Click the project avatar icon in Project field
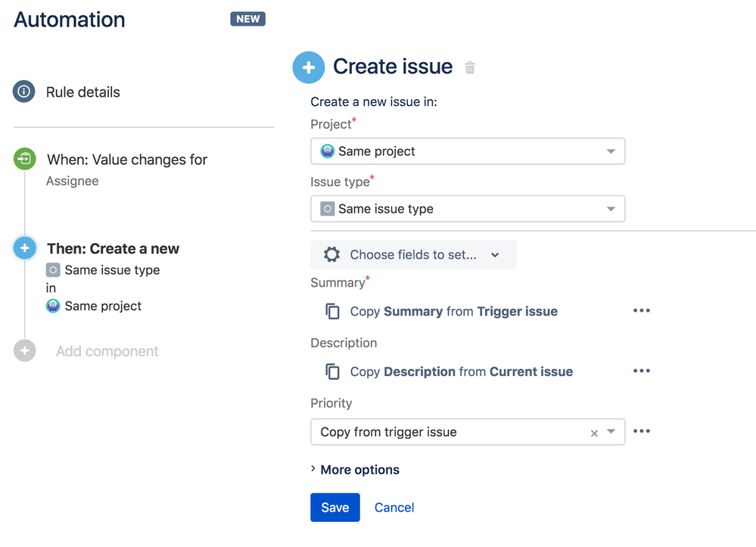 [x=328, y=151]
